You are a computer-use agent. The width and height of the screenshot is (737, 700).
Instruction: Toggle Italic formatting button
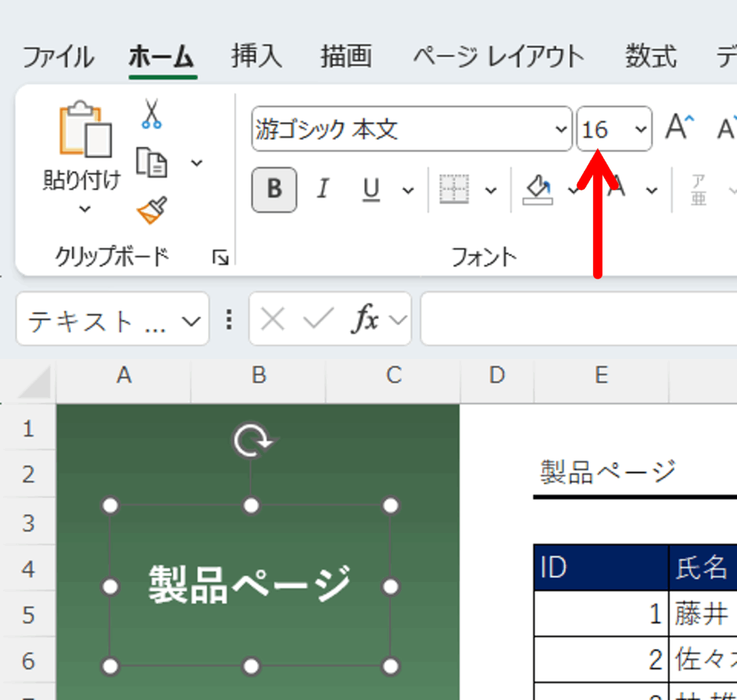coord(322,190)
